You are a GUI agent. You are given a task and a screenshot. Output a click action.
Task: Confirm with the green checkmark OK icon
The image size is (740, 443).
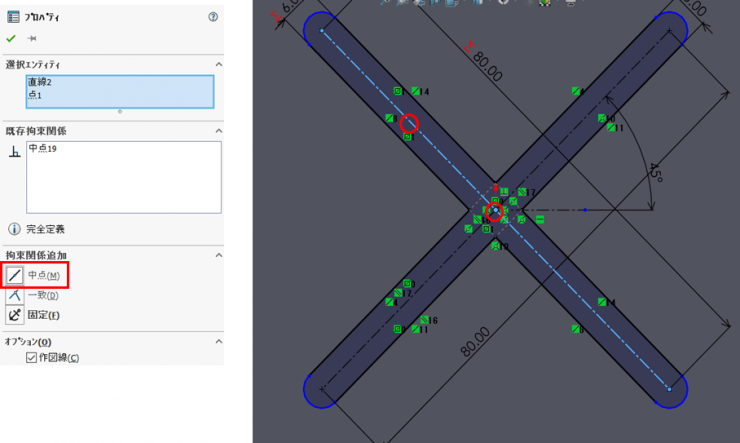[11, 38]
